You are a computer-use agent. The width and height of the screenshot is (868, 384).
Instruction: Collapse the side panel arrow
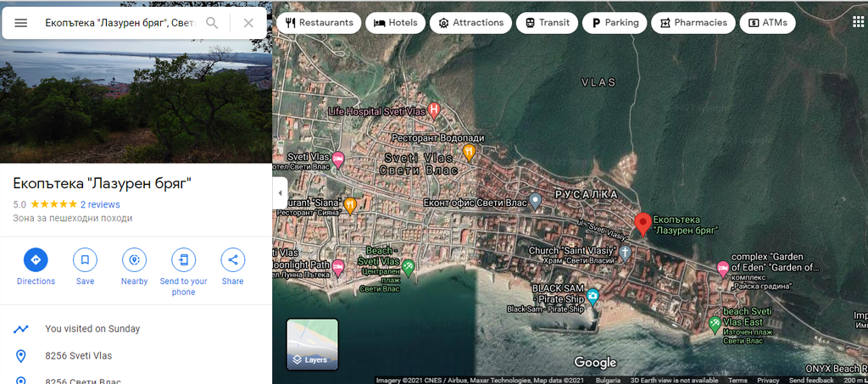point(280,192)
